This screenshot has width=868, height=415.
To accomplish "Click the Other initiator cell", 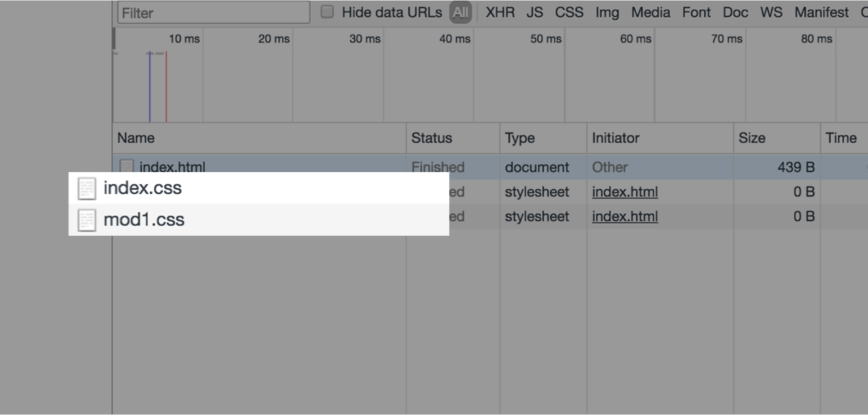I will [610, 167].
